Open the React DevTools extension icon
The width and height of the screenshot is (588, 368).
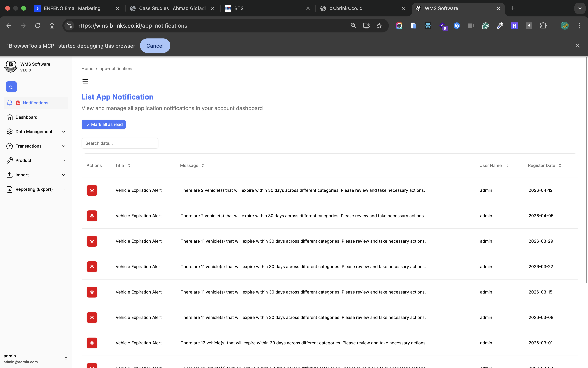point(428,26)
